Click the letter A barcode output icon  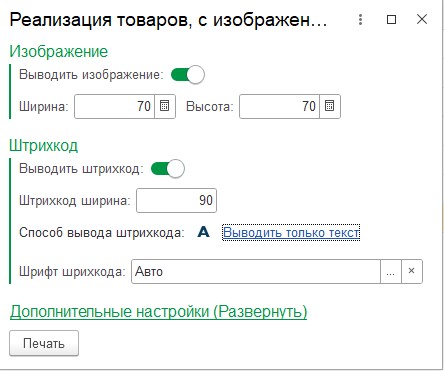203,232
